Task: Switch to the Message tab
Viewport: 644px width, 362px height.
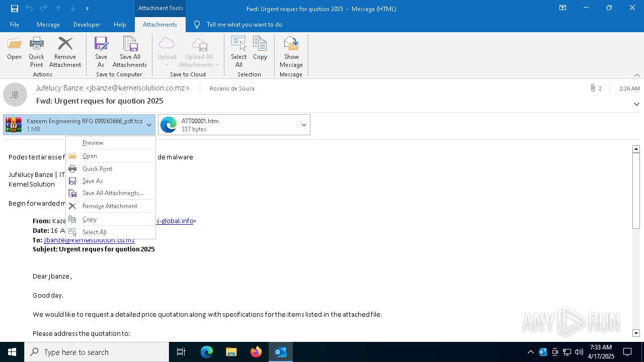Action: (x=48, y=25)
